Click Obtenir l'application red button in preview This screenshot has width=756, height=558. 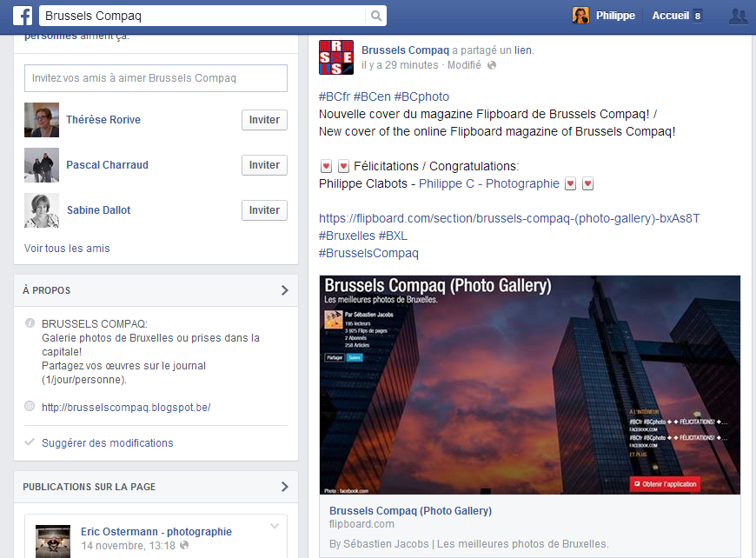665,484
